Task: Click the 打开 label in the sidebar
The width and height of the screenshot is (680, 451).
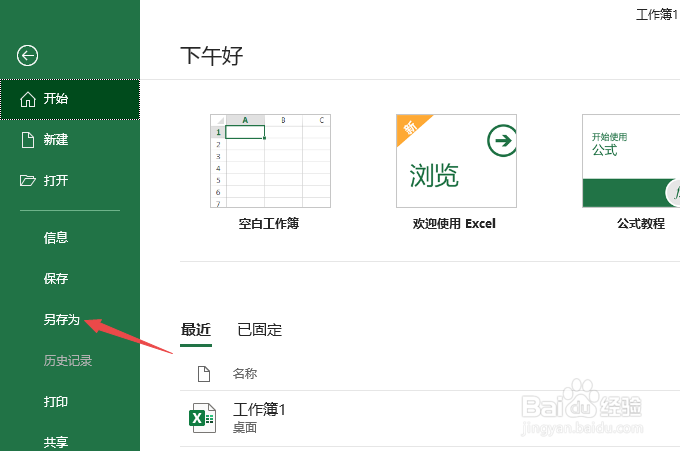Action: (56, 180)
